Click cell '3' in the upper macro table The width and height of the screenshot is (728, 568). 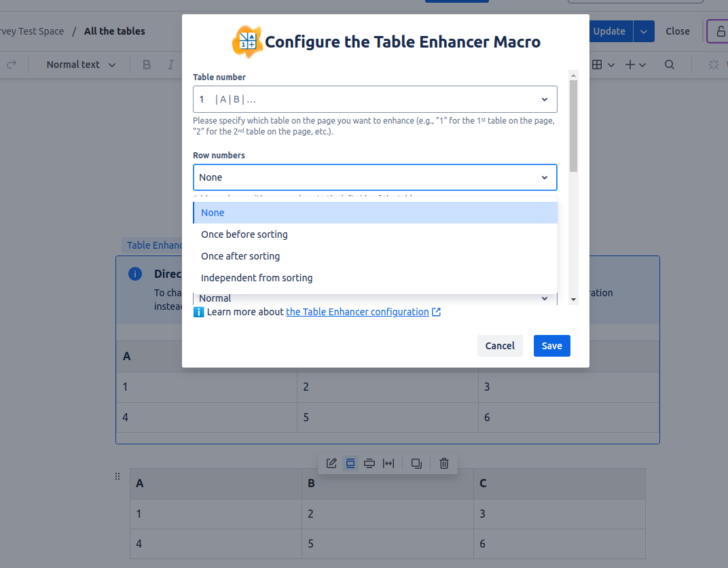pos(569,387)
